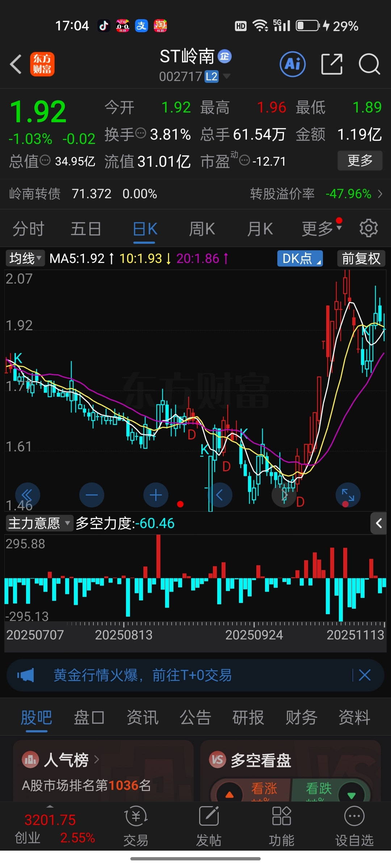Screen dimensions: 391x868
Task: Expand chart to fullscreen icon
Action: pos(348,495)
